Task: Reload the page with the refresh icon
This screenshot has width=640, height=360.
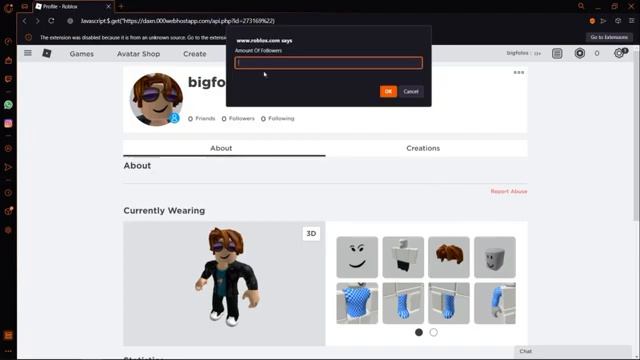Action: (x=51, y=21)
